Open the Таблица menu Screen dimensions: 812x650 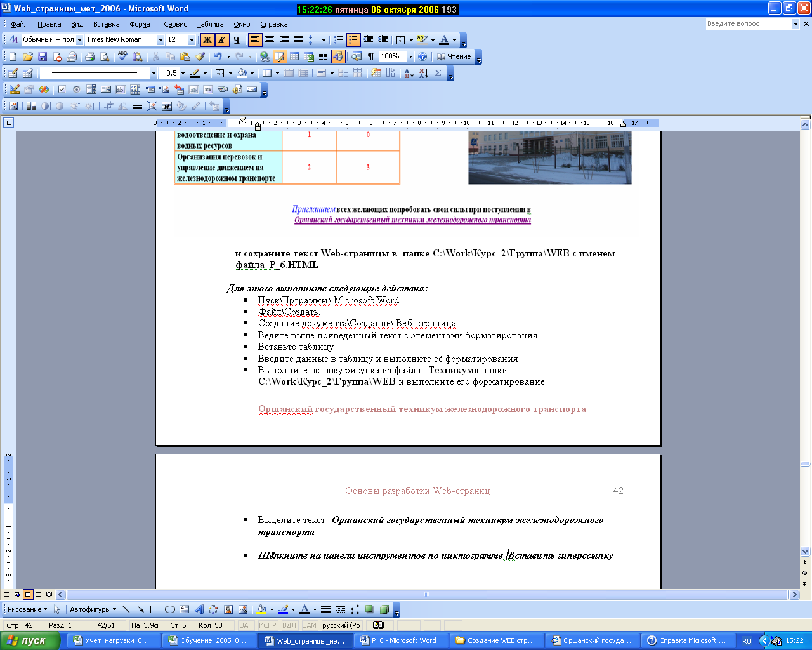(x=210, y=24)
